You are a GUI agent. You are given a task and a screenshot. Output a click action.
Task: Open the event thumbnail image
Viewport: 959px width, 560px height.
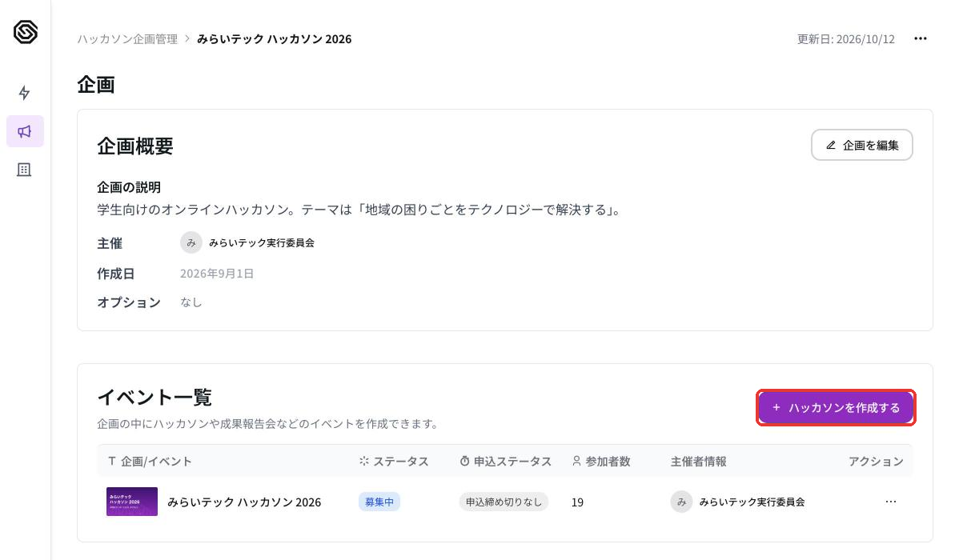tap(132, 502)
